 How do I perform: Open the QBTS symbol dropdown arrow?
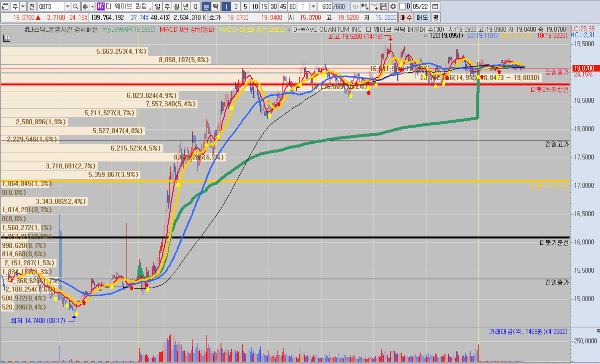[x=67, y=6]
